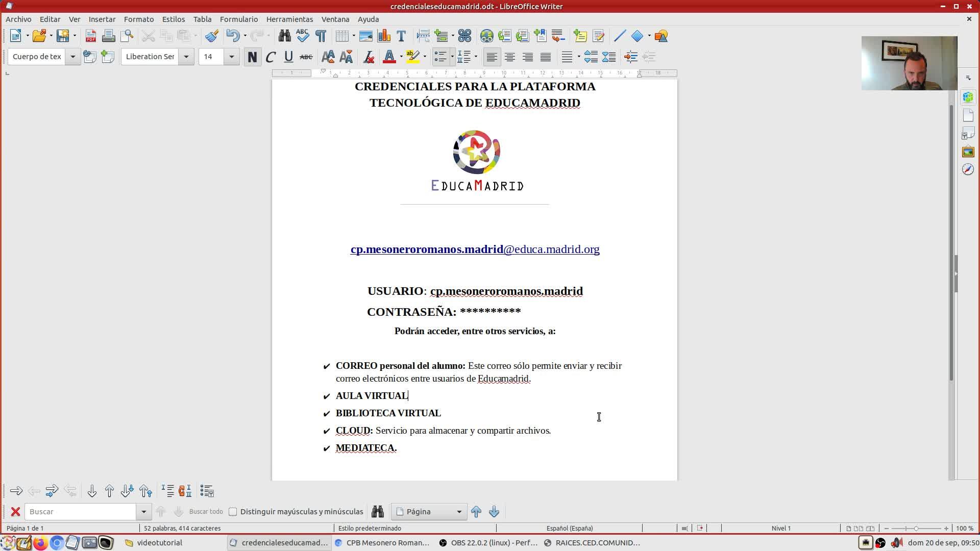The image size is (980, 551).
Task: Toggle formatting marks pilcrow icon
Action: pyautogui.click(x=321, y=36)
